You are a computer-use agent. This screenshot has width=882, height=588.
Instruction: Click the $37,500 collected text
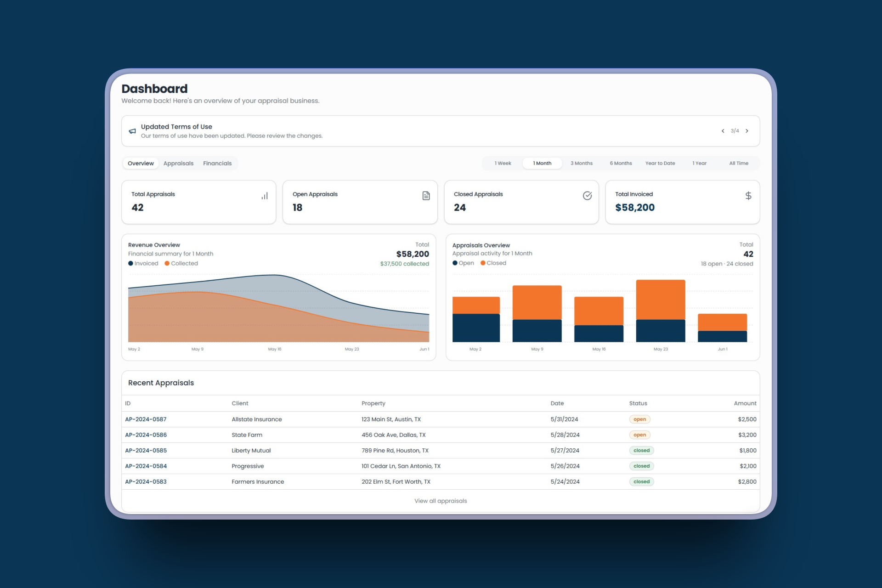(x=404, y=264)
